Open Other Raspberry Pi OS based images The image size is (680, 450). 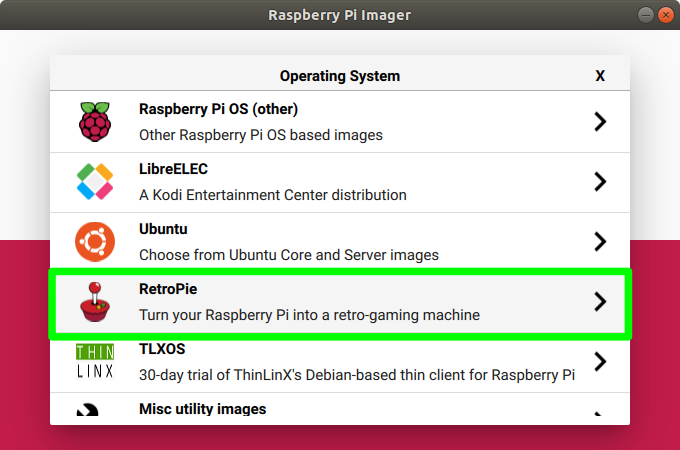point(260,135)
